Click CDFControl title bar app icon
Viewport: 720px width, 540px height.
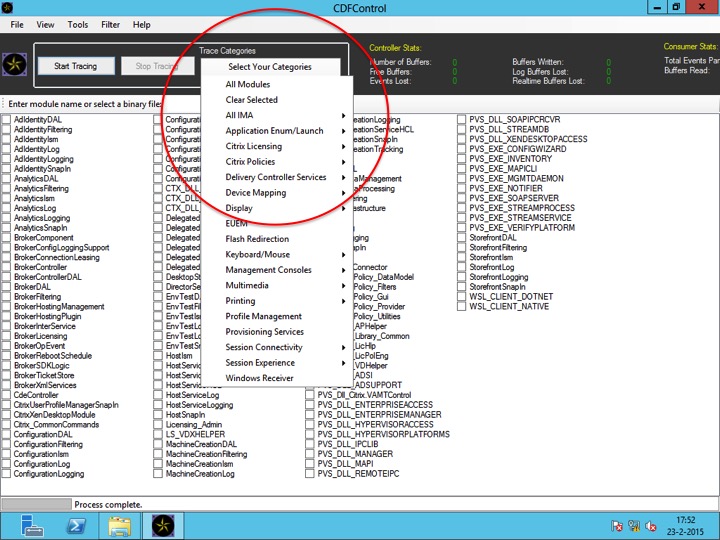[x=7, y=7]
